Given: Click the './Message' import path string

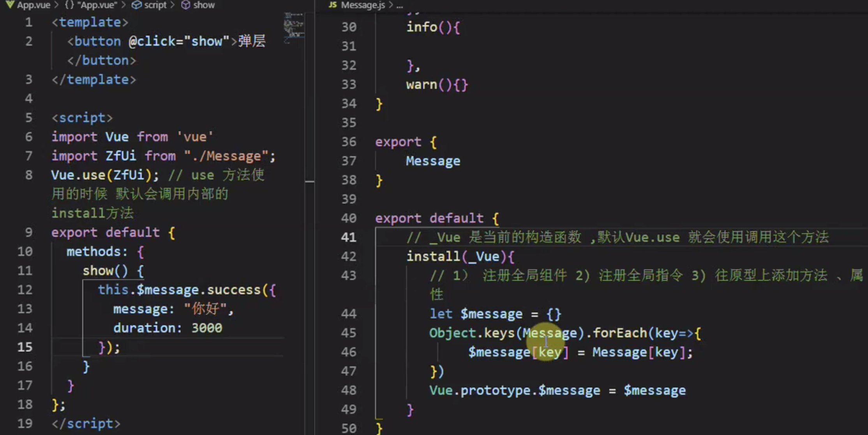Looking at the screenshot, I should click(226, 156).
